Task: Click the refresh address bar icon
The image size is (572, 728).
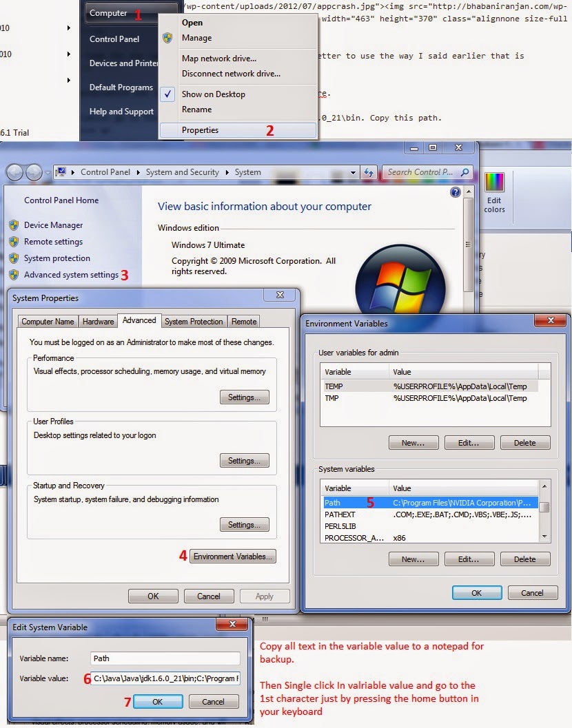Action: pos(369,172)
